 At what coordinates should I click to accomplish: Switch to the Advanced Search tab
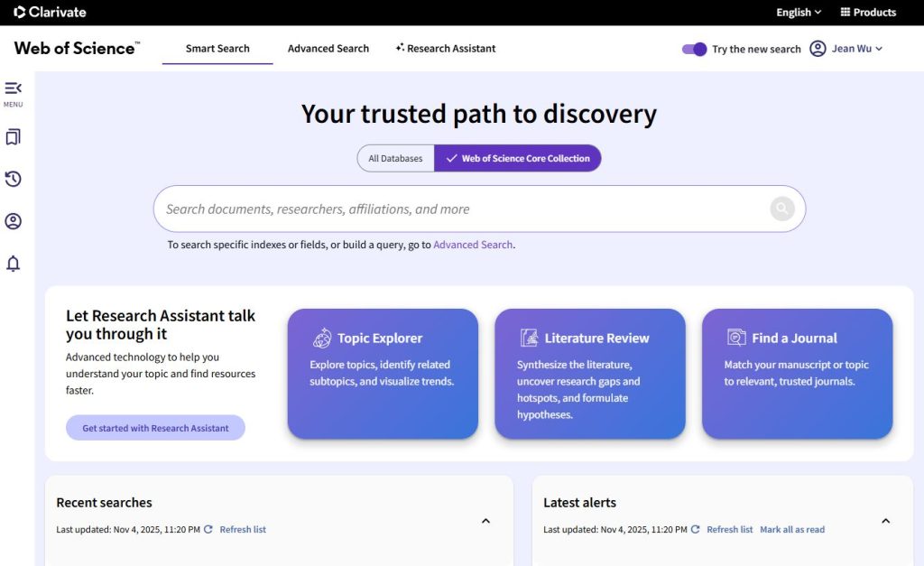[328, 49]
